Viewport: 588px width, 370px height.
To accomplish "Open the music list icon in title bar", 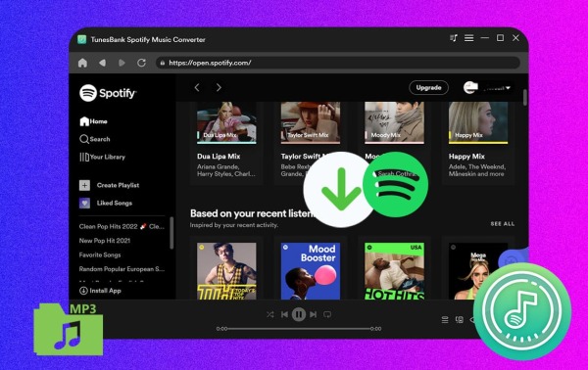I will (x=454, y=38).
